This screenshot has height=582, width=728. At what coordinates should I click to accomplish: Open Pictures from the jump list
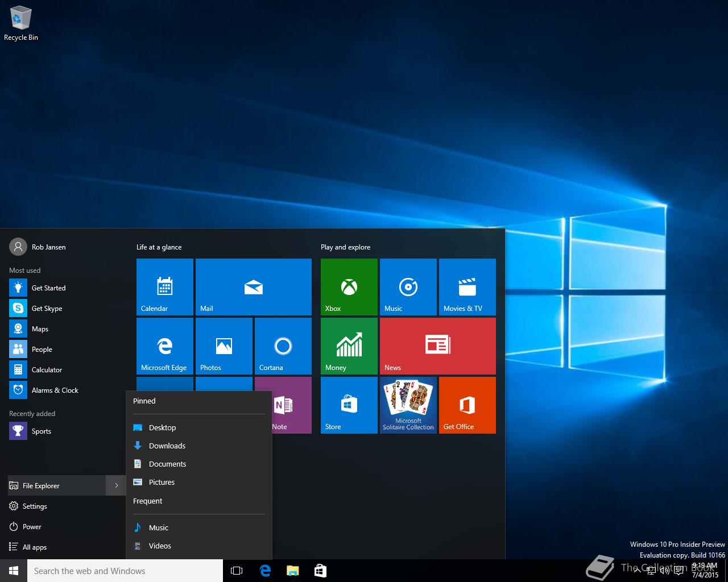tap(198, 482)
